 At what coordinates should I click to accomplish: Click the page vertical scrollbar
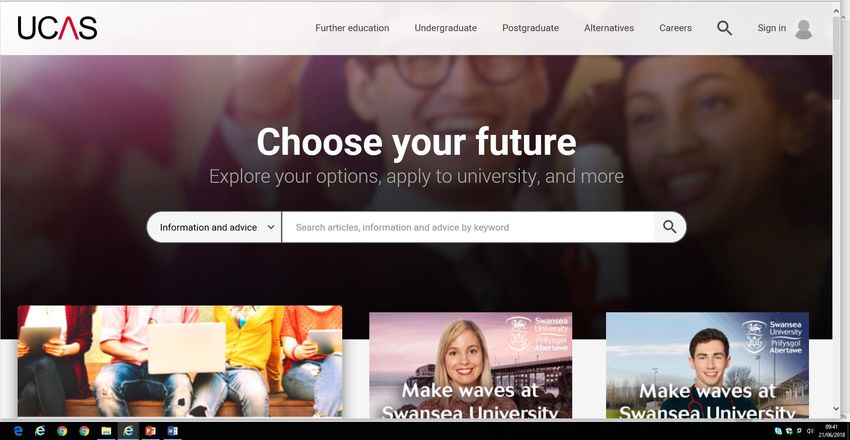click(x=838, y=211)
